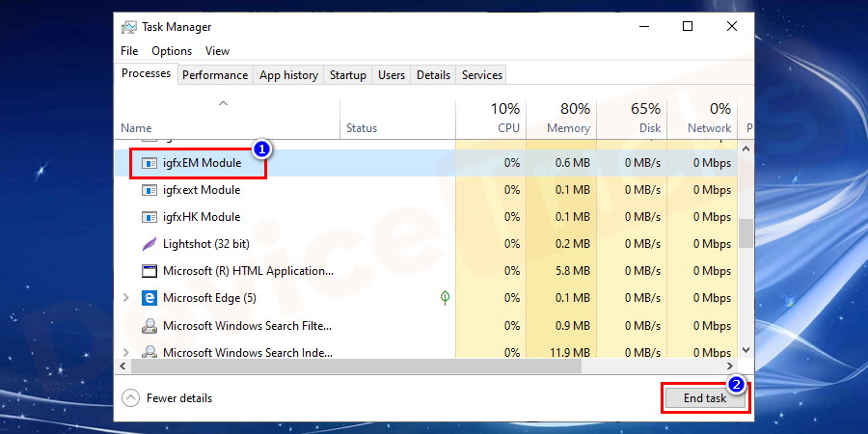The width and height of the screenshot is (868, 434).
Task: Click the 0.2 MB memory value of Lightshot
Action: (573, 244)
